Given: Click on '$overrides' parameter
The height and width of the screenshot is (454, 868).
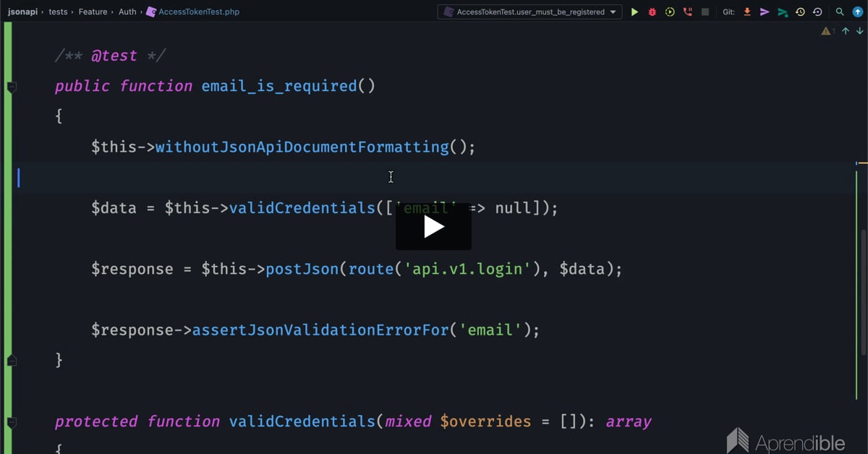Looking at the screenshot, I should pyautogui.click(x=485, y=421).
